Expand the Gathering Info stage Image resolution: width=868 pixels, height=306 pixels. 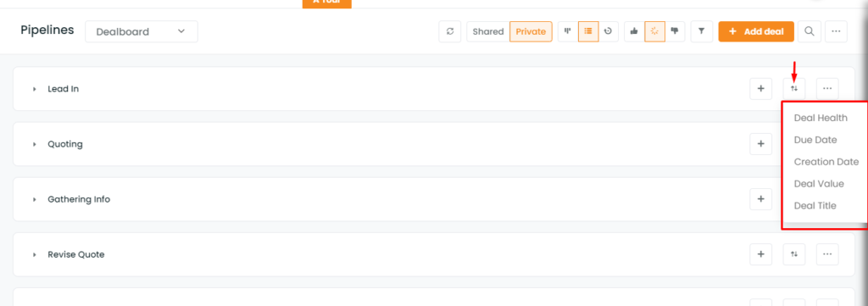tap(34, 199)
